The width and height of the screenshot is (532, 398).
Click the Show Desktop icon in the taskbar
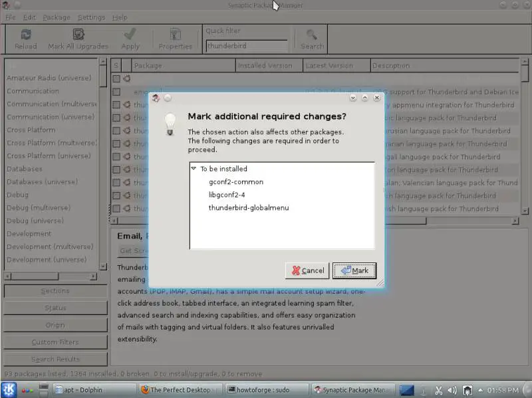(x=44, y=390)
